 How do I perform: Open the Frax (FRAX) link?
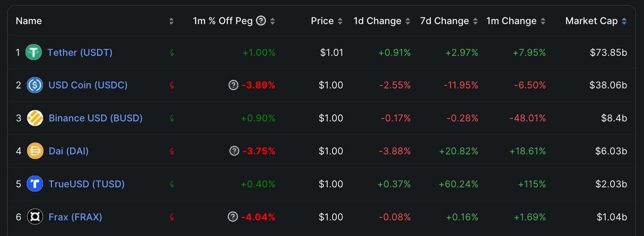tap(75, 217)
